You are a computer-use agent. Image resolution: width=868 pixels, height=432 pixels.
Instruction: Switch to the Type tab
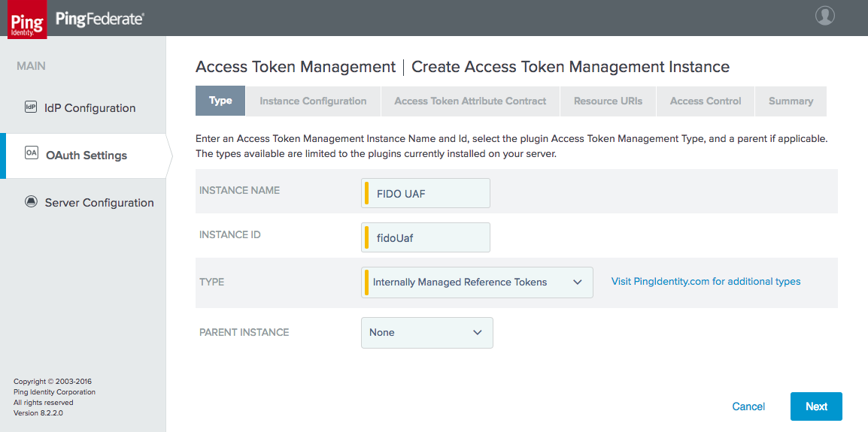[x=220, y=101]
